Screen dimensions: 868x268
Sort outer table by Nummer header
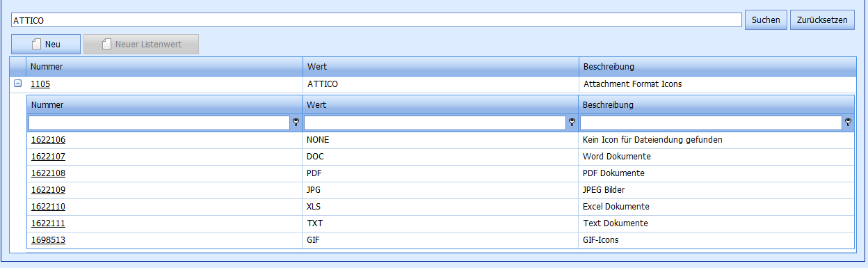pyautogui.click(x=164, y=67)
